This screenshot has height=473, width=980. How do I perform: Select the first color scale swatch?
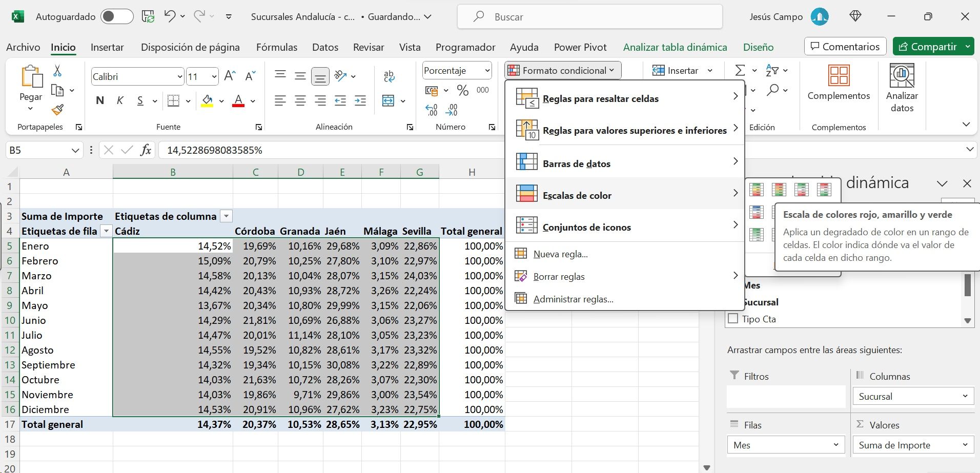click(x=756, y=190)
